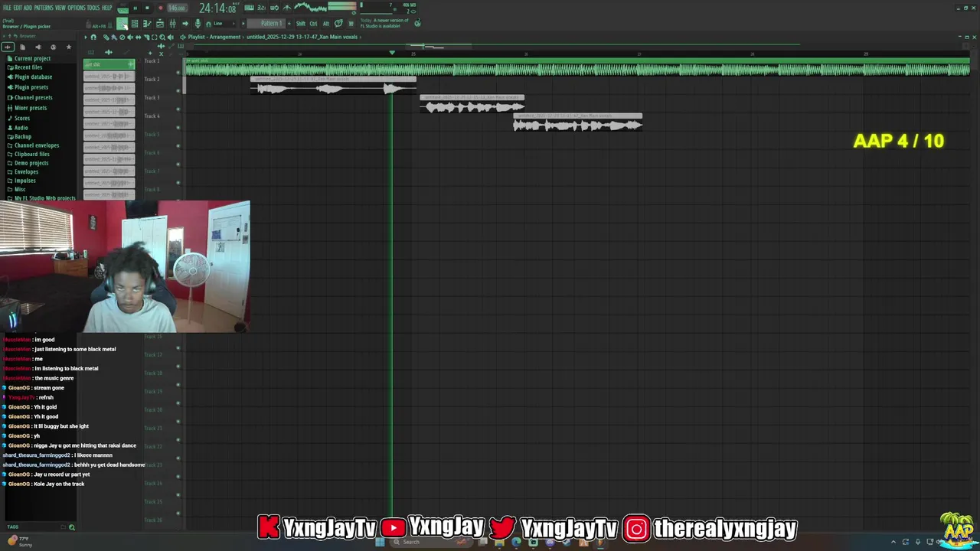
Task: Click the record button in transport
Action: click(x=161, y=8)
